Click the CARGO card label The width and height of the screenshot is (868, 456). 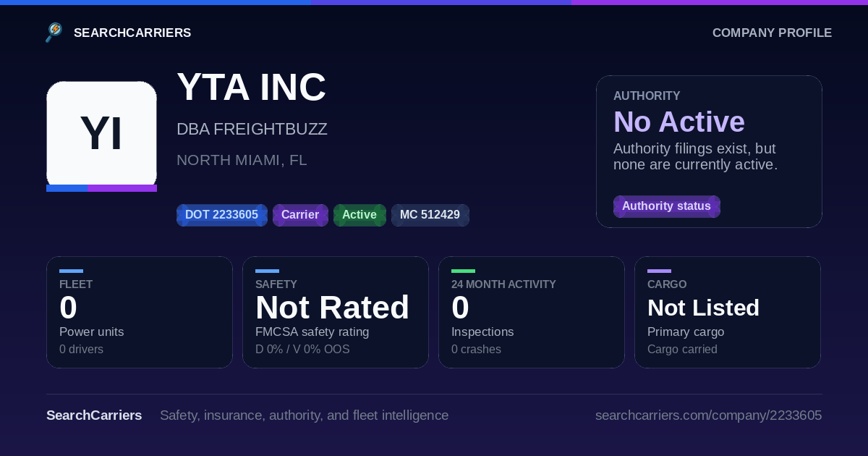(667, 284)
